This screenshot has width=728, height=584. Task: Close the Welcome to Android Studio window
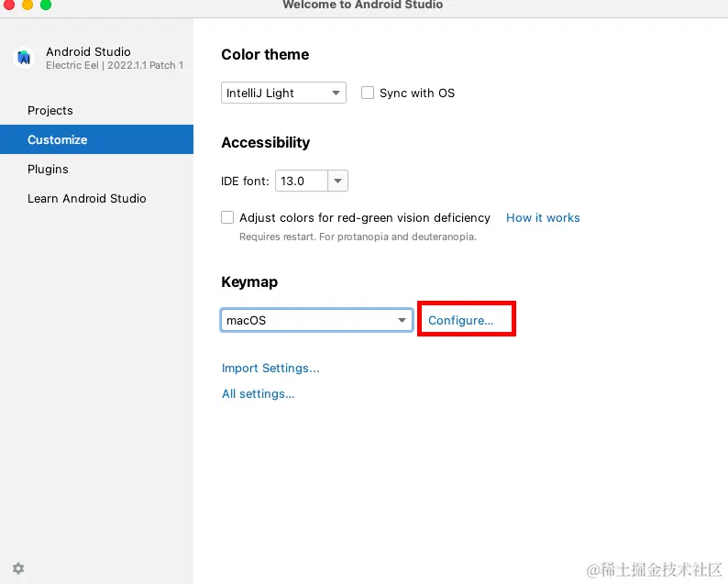(9, 5)
